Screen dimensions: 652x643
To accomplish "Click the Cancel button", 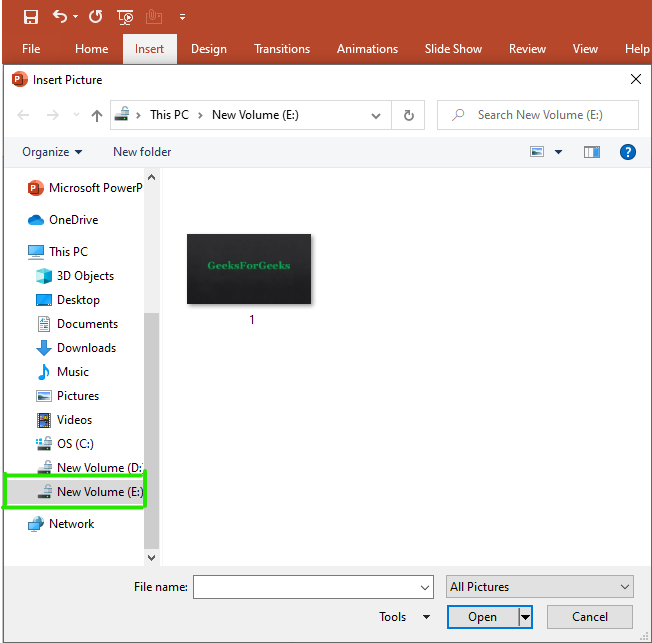I will [x=590, y=617].
